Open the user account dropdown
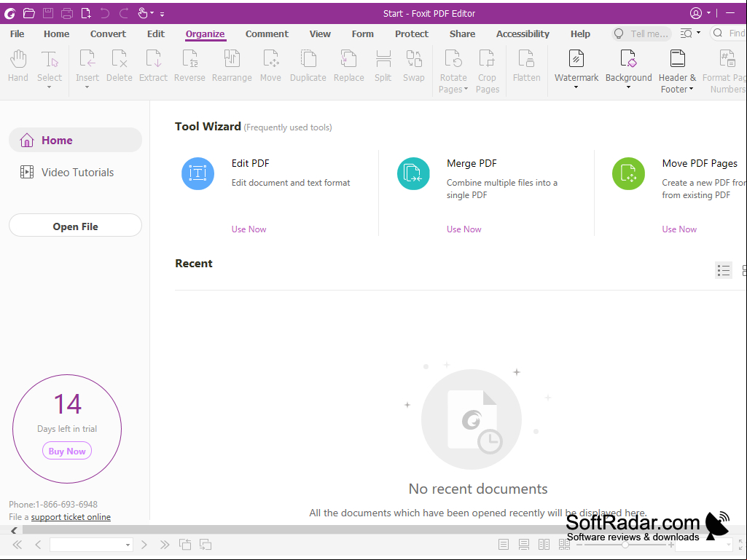 click(708, 13)
